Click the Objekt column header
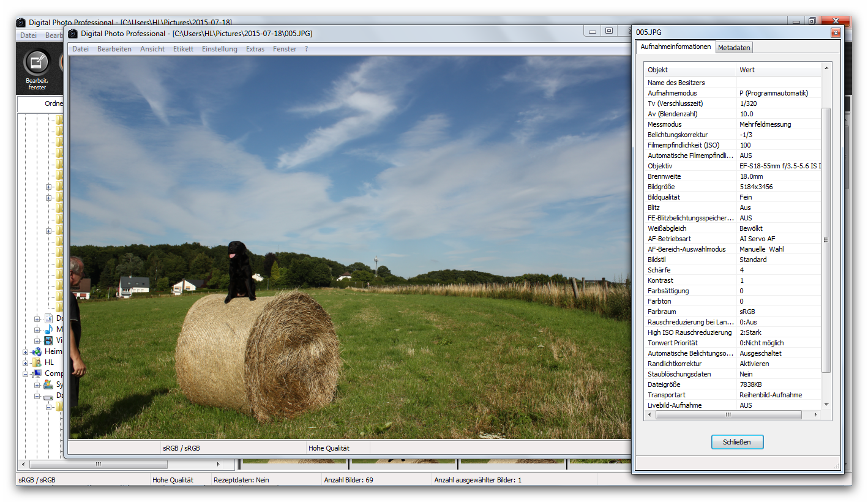The height and width of the screenshot is (502, 868). [x=690, y=70]
